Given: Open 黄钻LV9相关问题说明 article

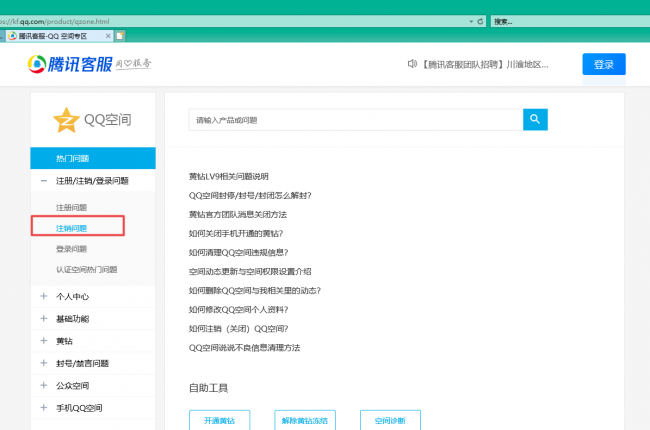Looking at the screenshot, I should coord(229,176).
